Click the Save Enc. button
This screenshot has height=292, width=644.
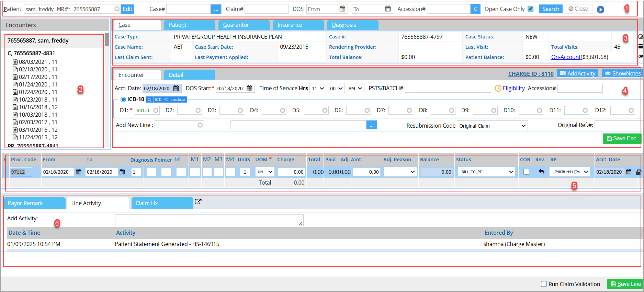click(622, 138)
